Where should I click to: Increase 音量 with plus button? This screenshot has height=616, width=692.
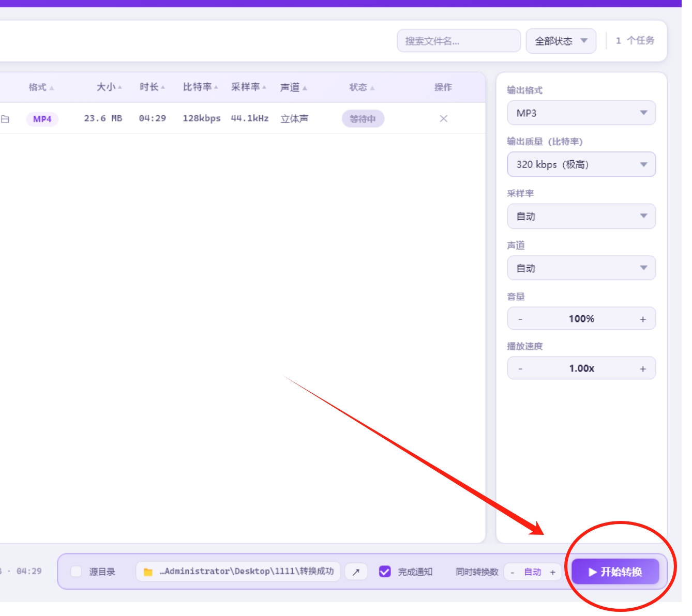click(643, 319)
